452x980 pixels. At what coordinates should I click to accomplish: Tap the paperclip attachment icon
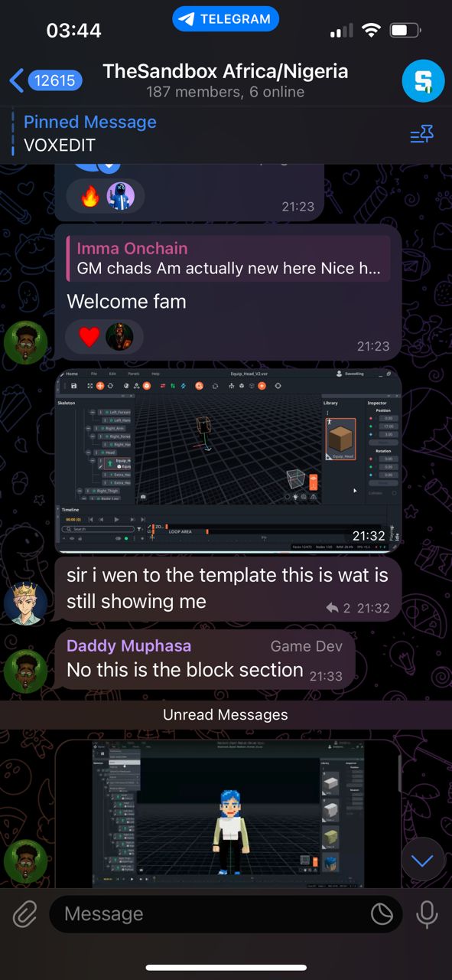click(24, 914)
